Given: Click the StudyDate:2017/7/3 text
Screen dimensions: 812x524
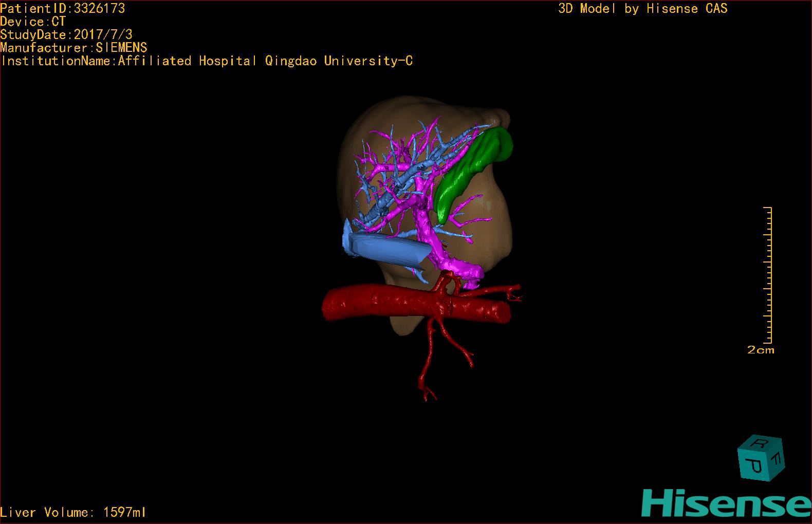Looking at the screenshot, I should [66, 34].
